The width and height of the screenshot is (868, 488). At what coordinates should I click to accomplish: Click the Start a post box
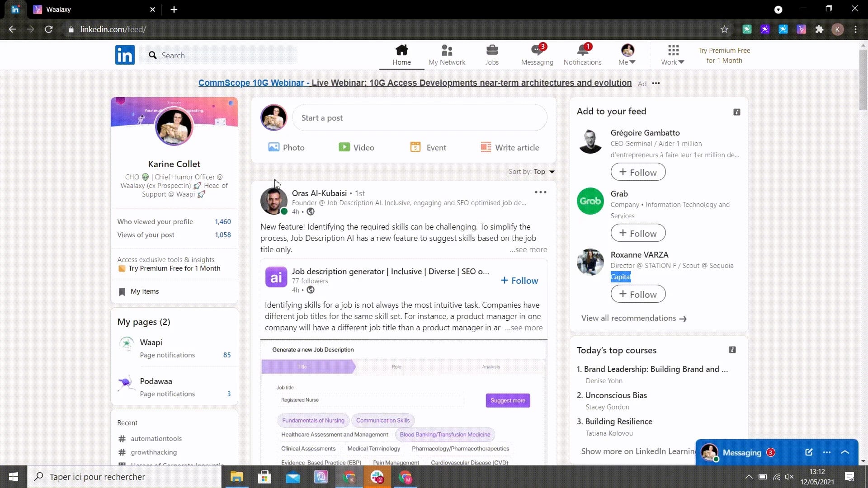420,118
